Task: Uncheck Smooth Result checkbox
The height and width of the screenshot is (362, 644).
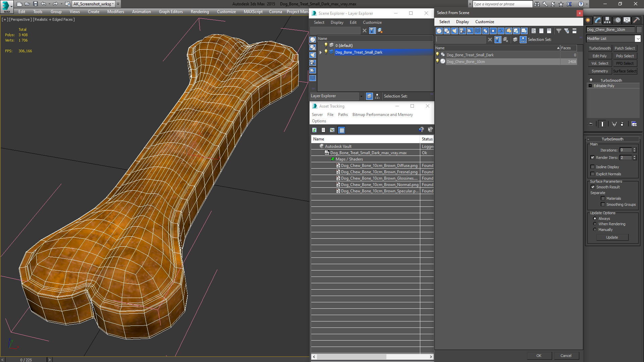Action: tap(593, 187)
